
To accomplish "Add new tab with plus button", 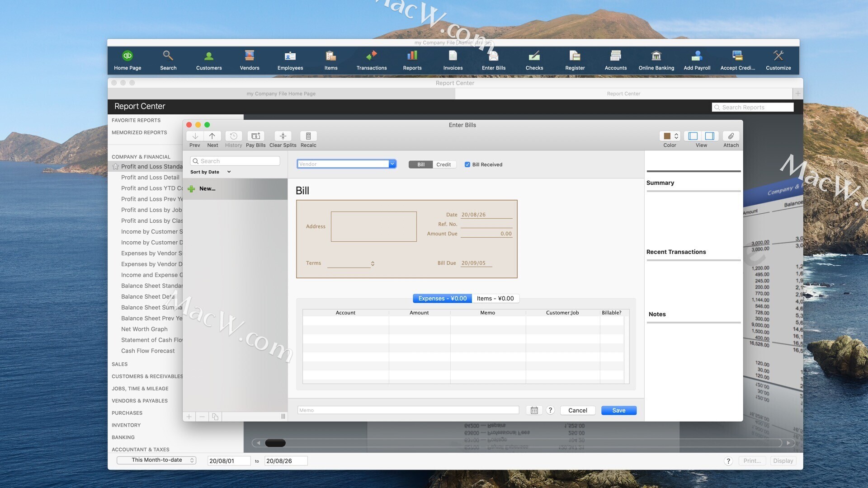I will (x=798, y=94).
